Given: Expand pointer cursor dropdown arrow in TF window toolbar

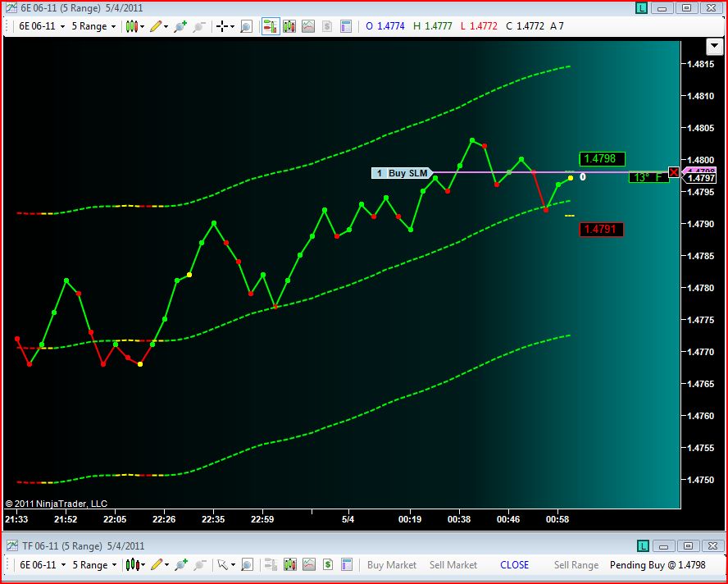Looking at the screenshot, I should click(x=233, y=565).
